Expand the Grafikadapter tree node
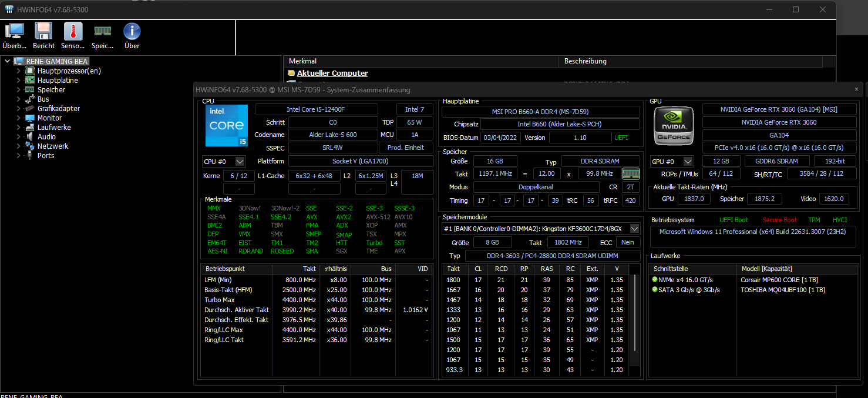This screenshot has width=868, height=398. 18,108
